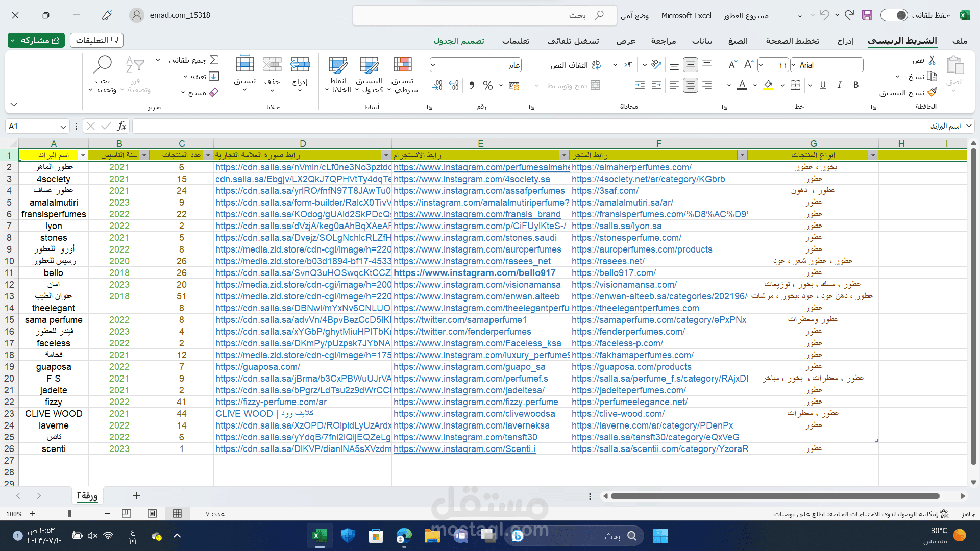Toggle the AutoSave switch
The width and height of the screenshot is (980, 551).
tap(894, 15)
